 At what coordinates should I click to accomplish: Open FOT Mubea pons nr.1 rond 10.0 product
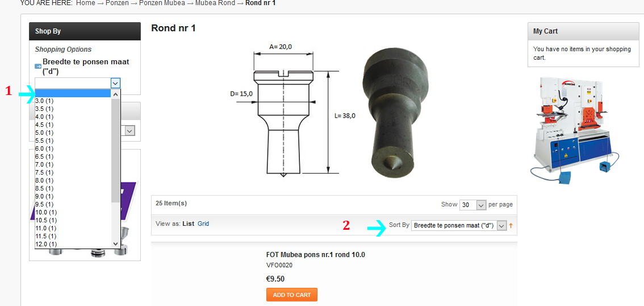[315, 255]
